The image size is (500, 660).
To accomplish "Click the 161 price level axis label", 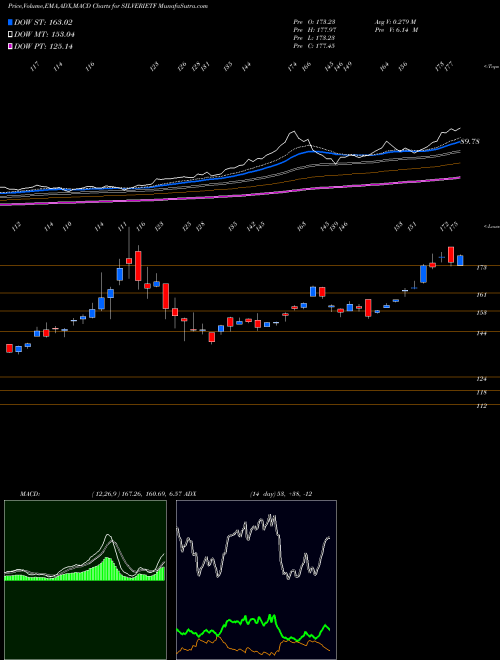I will [482, 295].
